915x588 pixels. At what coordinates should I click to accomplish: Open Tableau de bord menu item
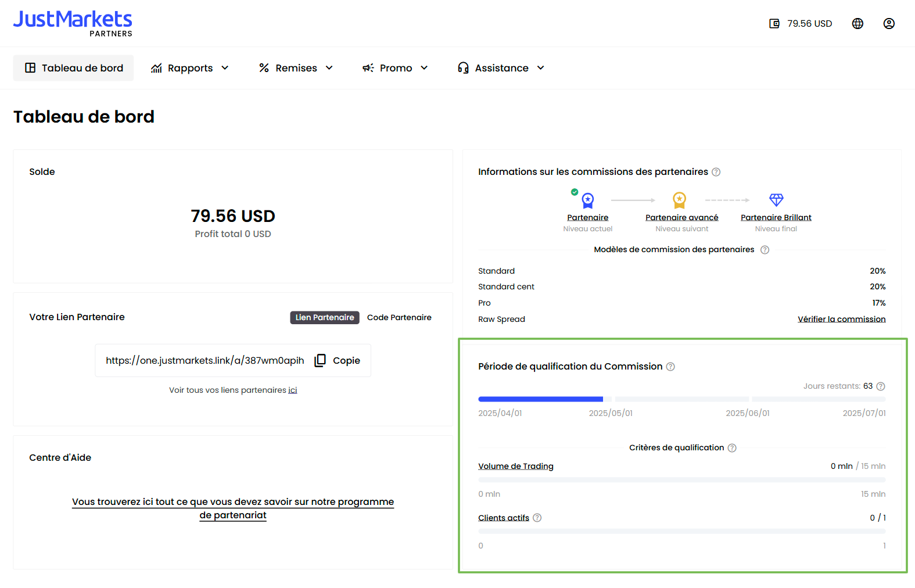(x=73, y=68)
